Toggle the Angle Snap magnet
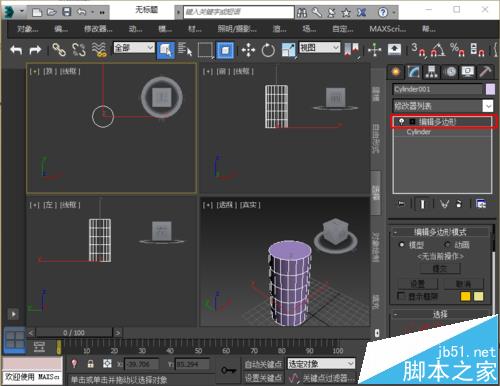Image resolution: width=500 pixels, height=386 pixels. pyautogui.click(x=438, y=50)
